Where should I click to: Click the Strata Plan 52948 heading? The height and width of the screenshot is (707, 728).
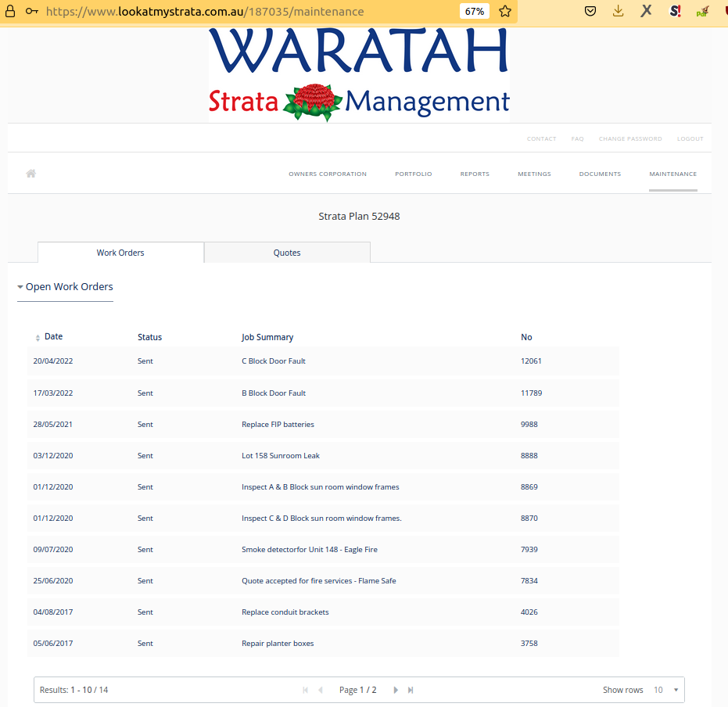coord(359,217)
